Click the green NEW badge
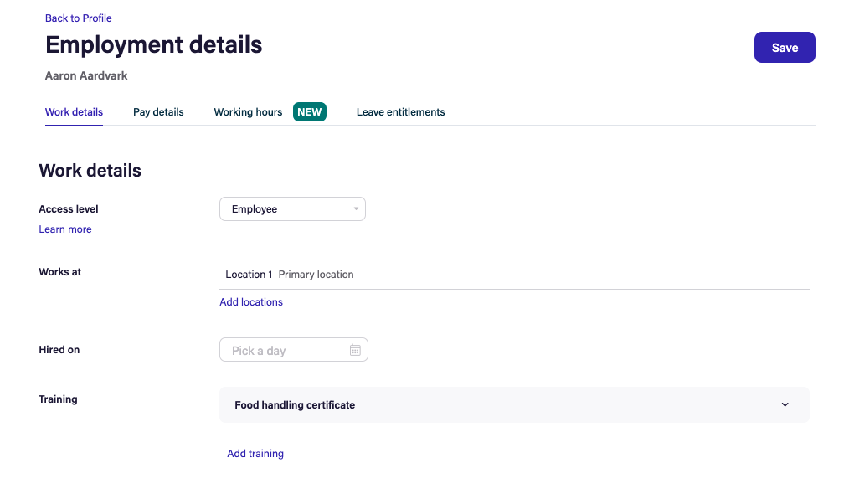The image size is (849, 504). (x=309, y=112)
